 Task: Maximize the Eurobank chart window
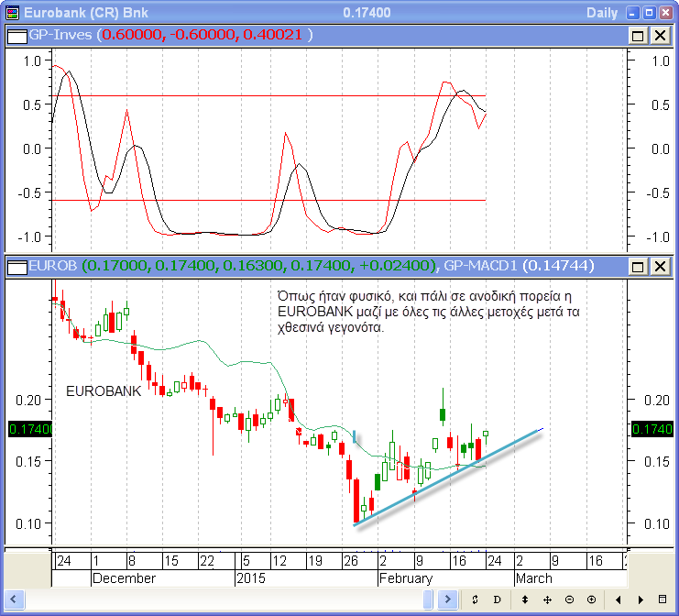(649, 13)
